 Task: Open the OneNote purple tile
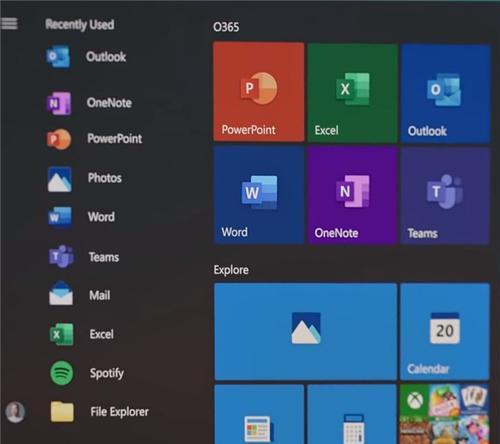tap(352, 196)
